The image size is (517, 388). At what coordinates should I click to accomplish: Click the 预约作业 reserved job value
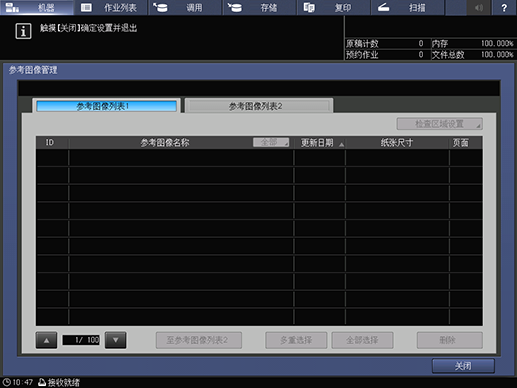pos(421,54)
